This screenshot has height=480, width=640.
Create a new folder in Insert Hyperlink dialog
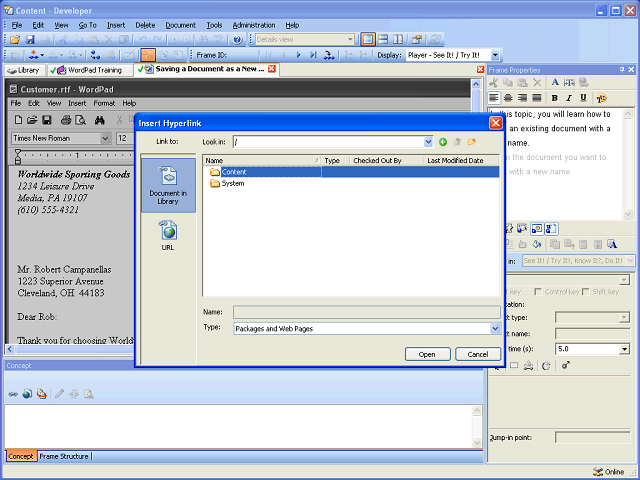point(471,142)
